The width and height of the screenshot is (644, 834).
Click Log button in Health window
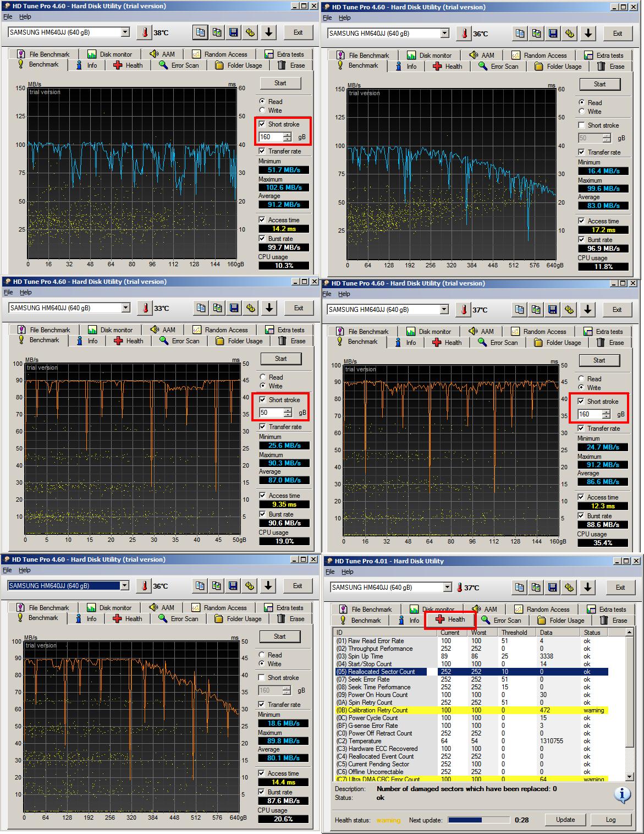click(x=610, y=820)
